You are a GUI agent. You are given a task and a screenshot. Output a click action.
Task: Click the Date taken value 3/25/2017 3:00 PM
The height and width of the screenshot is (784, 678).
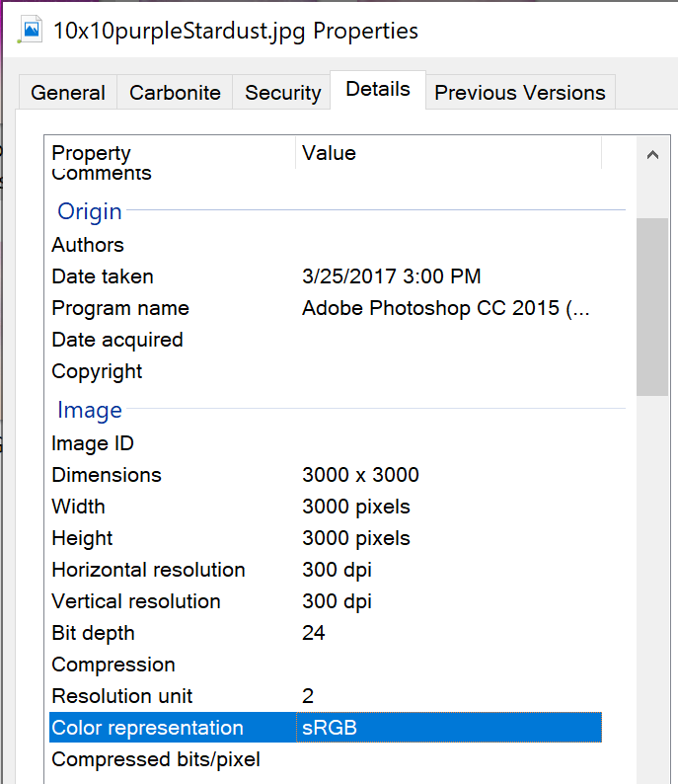[391, 276]
